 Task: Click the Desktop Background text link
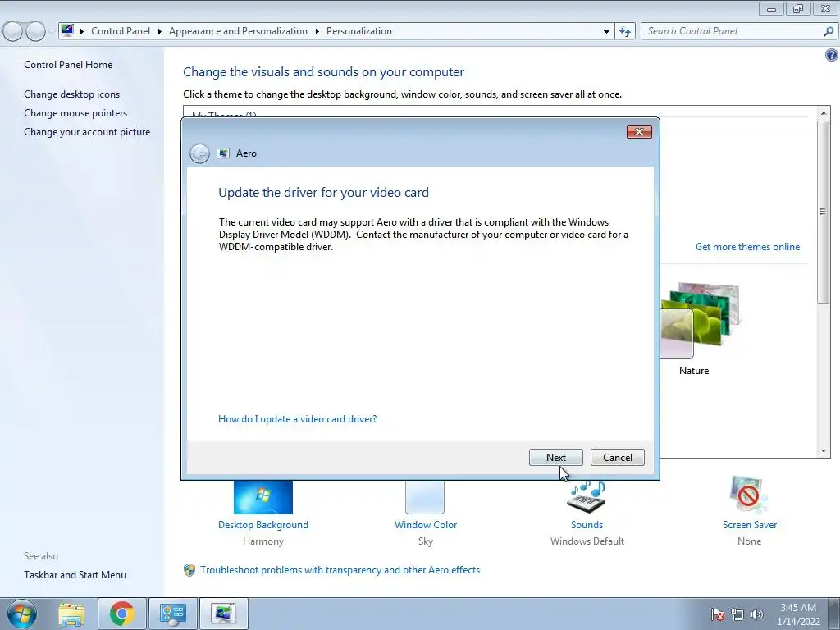(x=263, y=525)
